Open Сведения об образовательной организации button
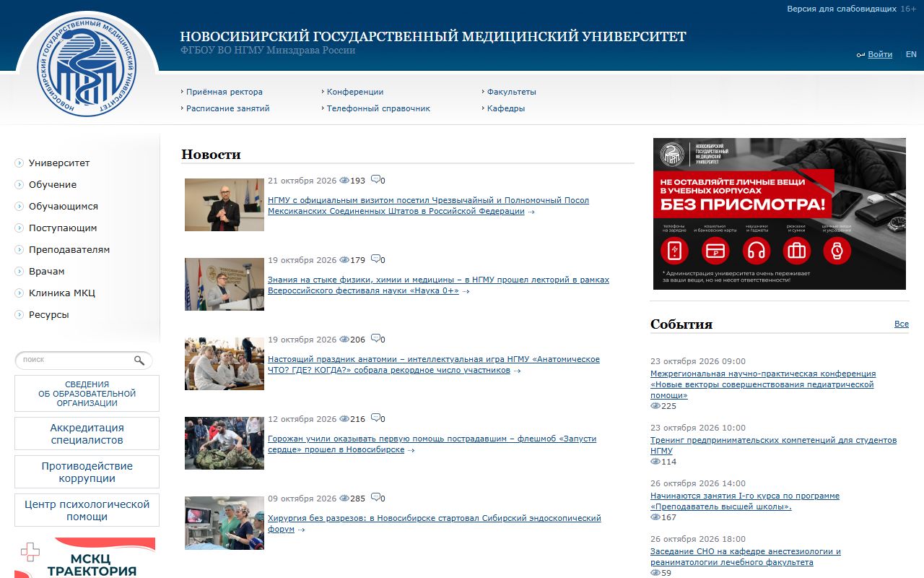 [87, 394]
